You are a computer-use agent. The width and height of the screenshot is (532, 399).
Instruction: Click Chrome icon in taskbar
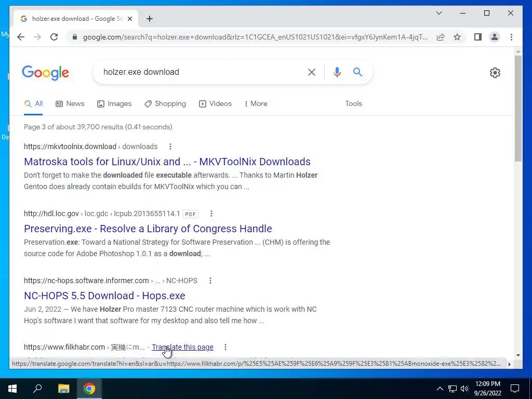point(89,389)
